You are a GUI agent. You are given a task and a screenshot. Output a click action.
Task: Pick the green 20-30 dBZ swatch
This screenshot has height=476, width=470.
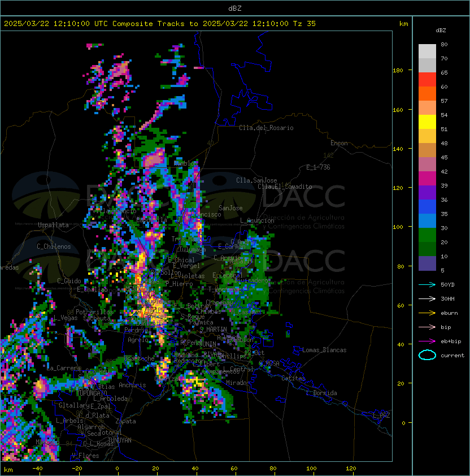point(427,235)
